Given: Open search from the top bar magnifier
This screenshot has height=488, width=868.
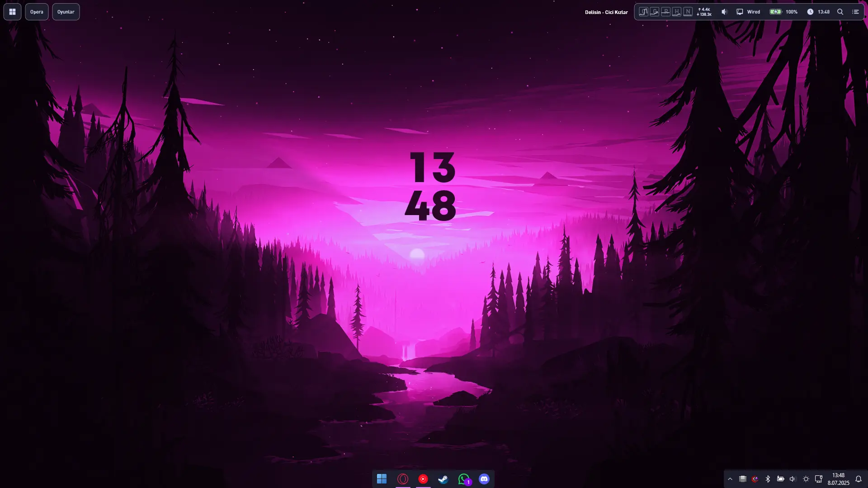Looking at the screenshot, I should 840,12.
